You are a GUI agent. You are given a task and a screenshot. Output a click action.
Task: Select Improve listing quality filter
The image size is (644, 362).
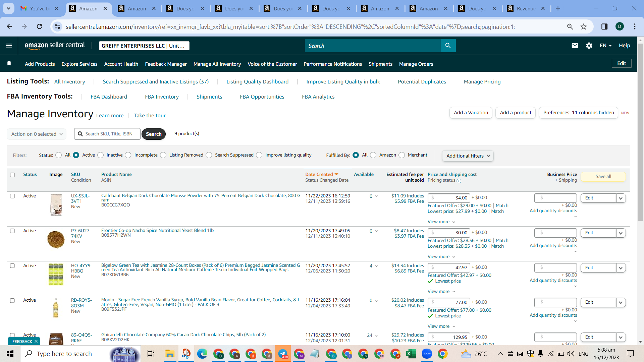pos(259,155)
